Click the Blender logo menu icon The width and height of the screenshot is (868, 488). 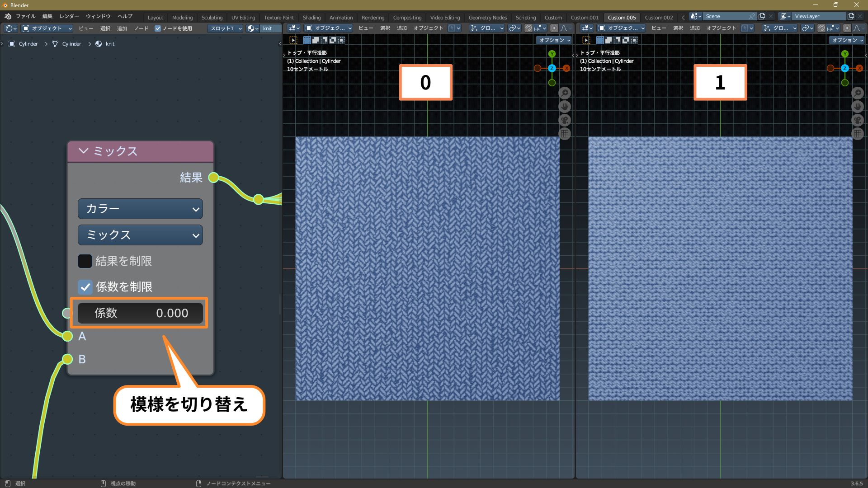tap(8, 16)
